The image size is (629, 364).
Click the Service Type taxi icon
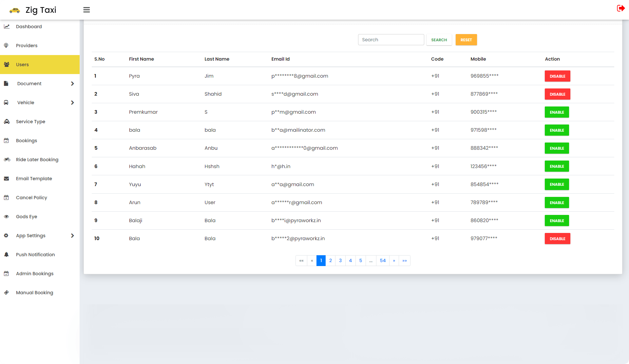click(x=7, y=122)
